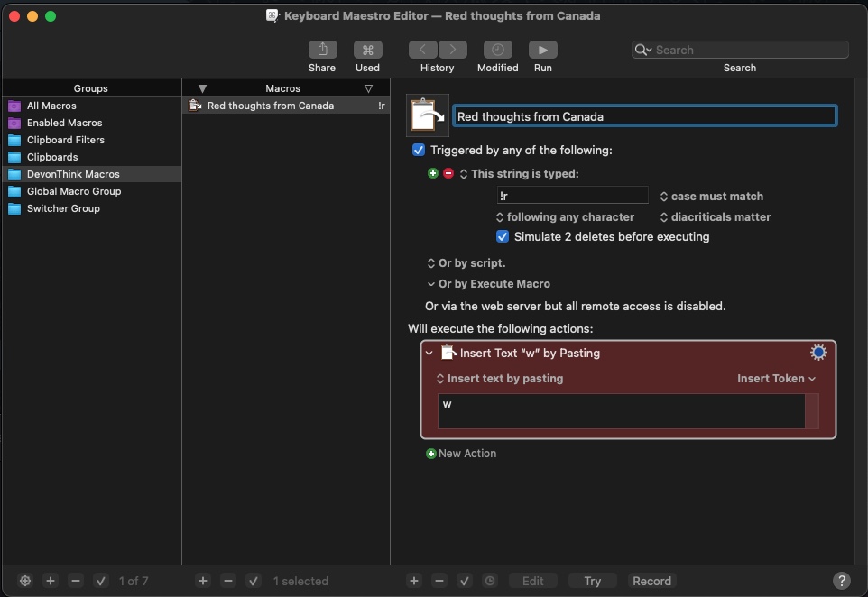Screen dimensions: 868x597
Task: Open the search options magnifier menu
Action: (642, 50)
